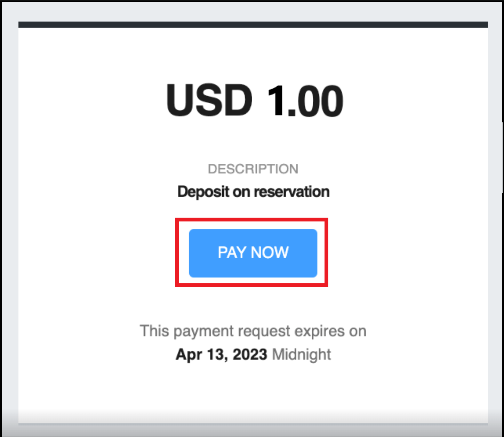
Task: Click the DESCRIPTION label
Action: [x=253, y=168]
